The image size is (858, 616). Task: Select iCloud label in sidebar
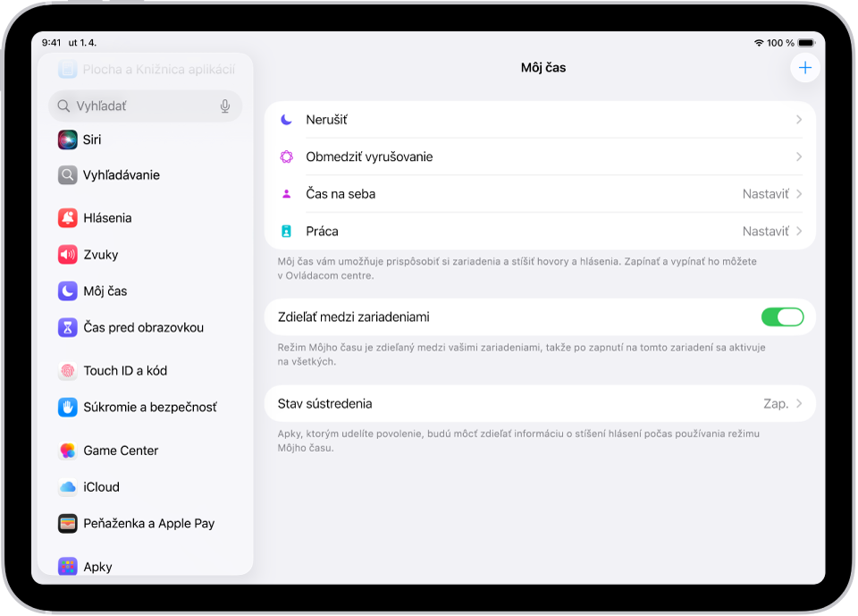(x=101, y=486)
